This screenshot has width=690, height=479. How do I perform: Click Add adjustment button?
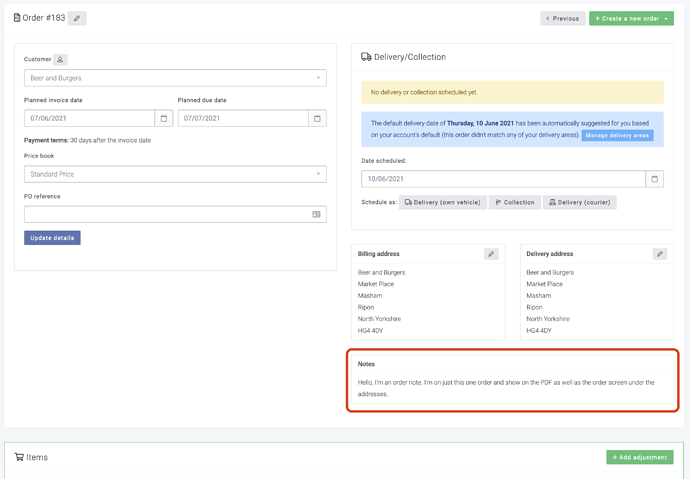pos(640,457)
